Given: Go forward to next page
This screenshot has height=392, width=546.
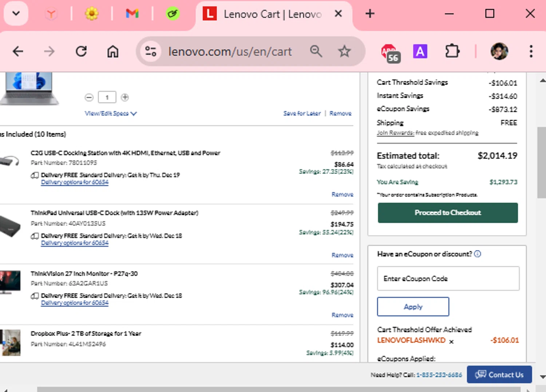Looking at the screenshot, I should pos(49,51).
